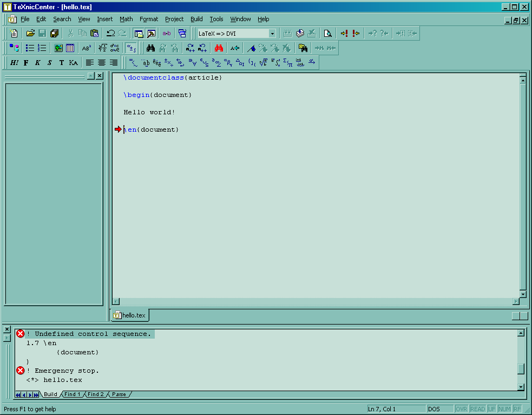
Task: Click the red binoculars Find in Files icon
Action: [x=219, y=48]
